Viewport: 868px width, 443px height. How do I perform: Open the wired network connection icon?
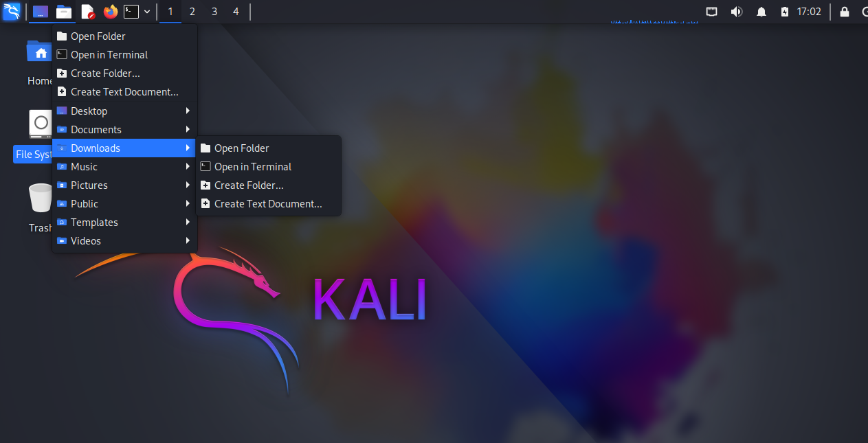pos(712,12)
